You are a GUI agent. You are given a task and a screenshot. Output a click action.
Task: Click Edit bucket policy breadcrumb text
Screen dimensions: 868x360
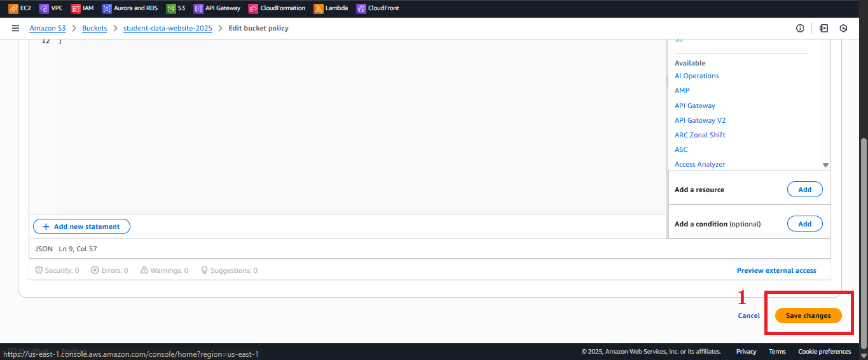258,28
